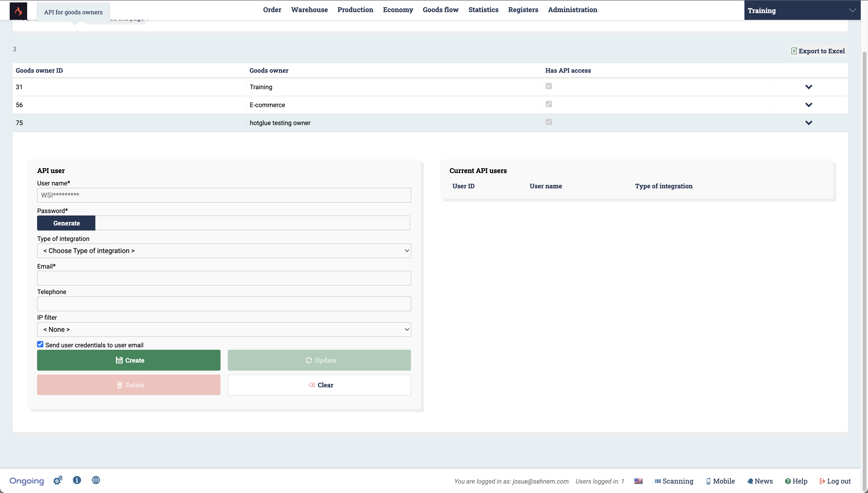
Task: Open the Warehouse menu
Action: [309, 10]
